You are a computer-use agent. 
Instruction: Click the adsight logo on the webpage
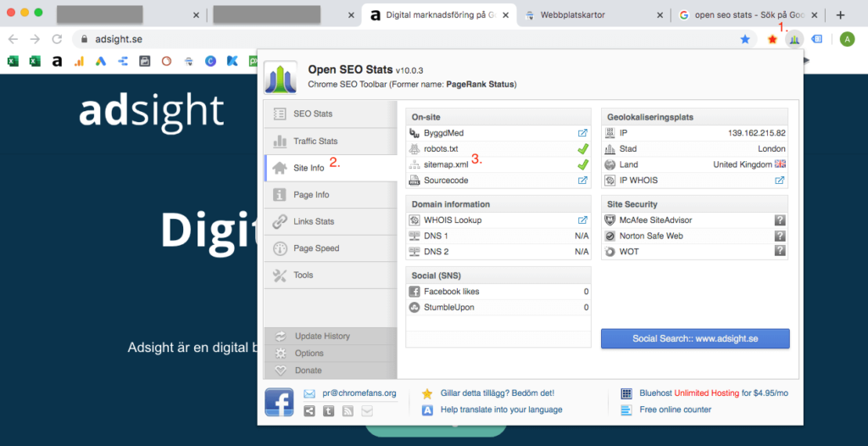(151, 111)
